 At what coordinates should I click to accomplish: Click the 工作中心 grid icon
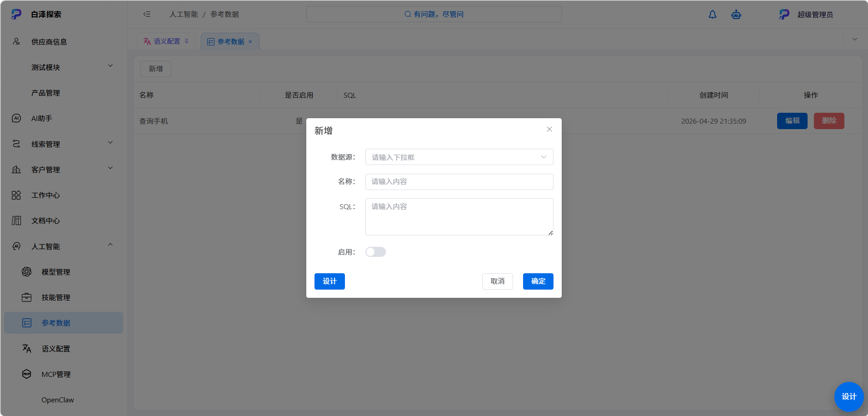click(16, 195)
